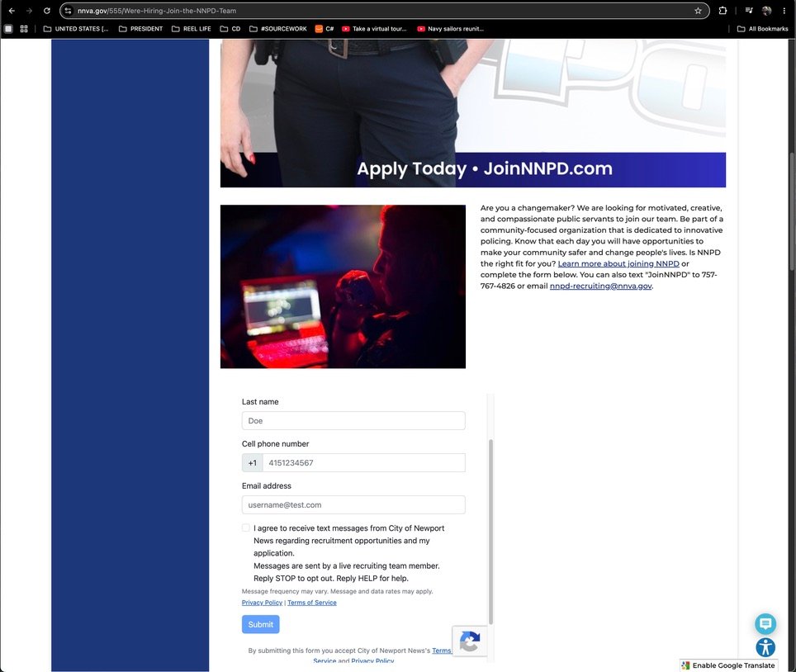796x672 pixels.
Task: Submit the recruitment form
Action: [x=260, y=624]
